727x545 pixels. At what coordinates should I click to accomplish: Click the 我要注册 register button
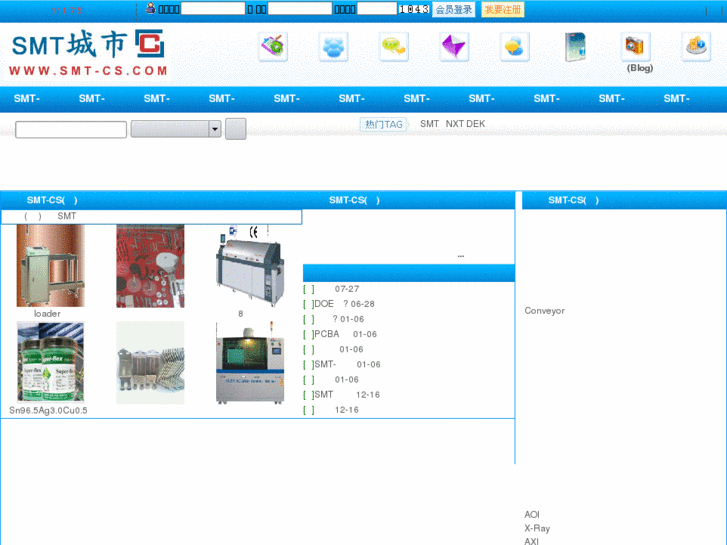pyautogui.click(x=503, y=9)
